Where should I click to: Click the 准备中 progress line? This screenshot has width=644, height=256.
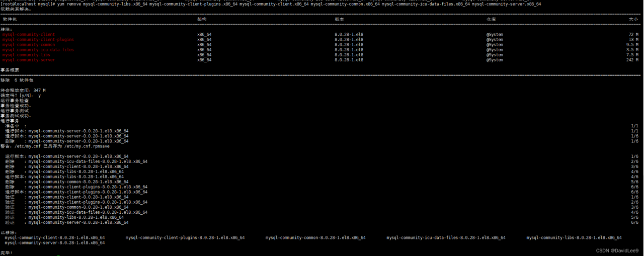(16, 126)
